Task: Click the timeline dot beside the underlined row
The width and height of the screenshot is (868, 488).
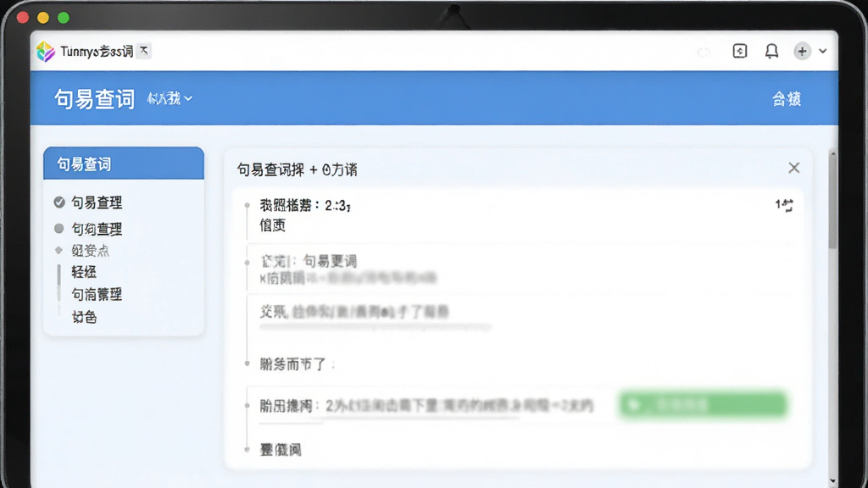Action: [247, 406]
